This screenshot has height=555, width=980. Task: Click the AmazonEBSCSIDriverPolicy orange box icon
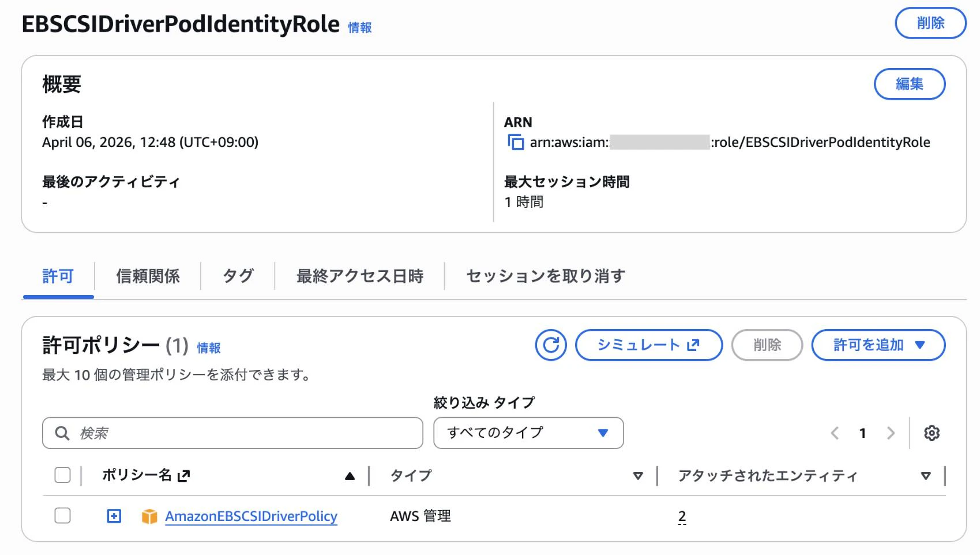(x=149, y=516)
